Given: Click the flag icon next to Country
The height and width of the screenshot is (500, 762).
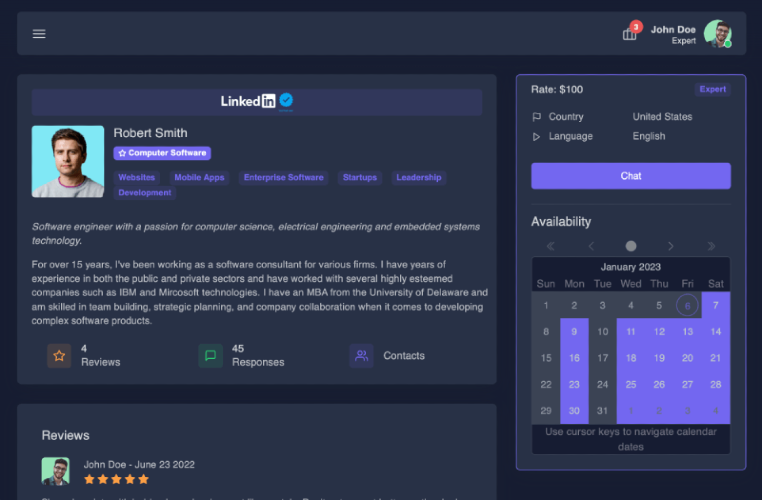Looking at the screenshot, I should (x=537, y=117).
